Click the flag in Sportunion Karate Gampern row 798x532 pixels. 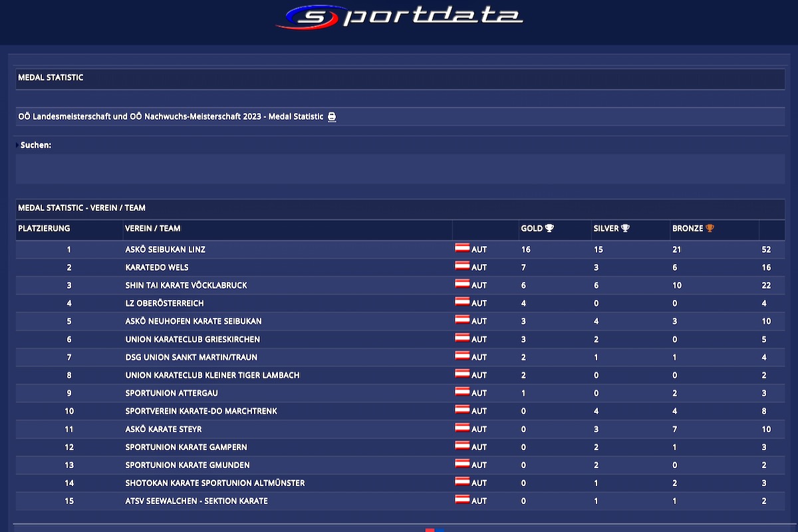tap(462, 446)
